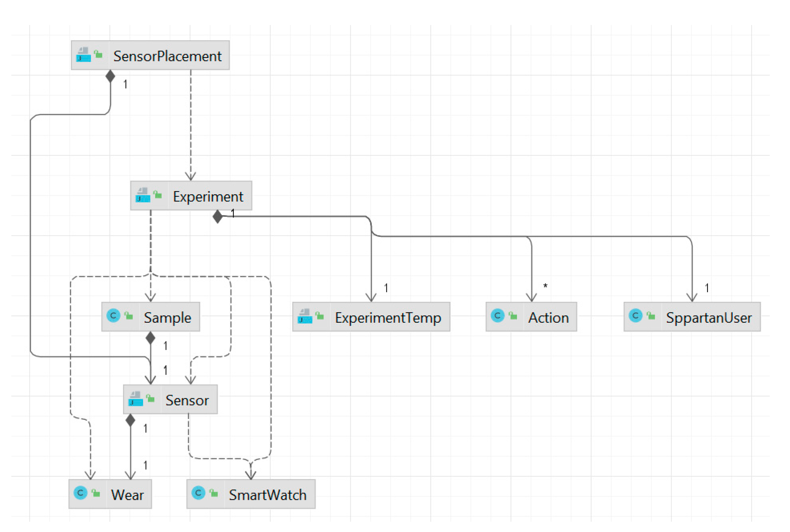Screen dimensions: 790x532
Task: Click the SmartWatch class circle icon
Action: (x=198, y=493)
